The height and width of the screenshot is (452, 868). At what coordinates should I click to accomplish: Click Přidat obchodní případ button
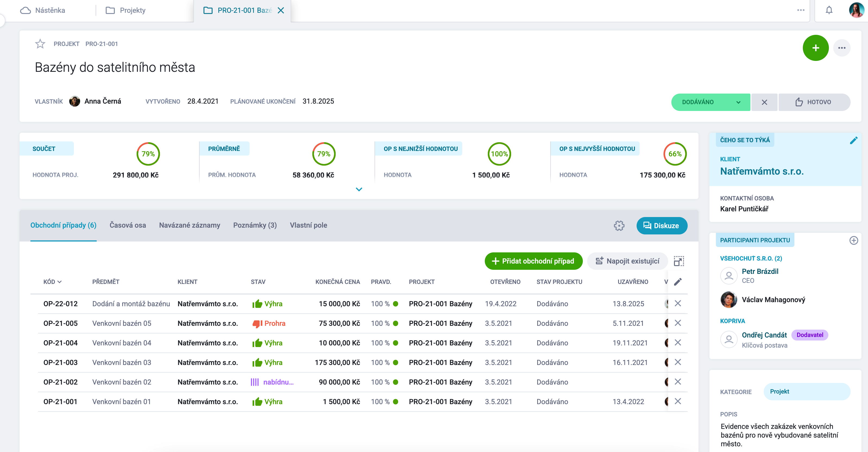(x=533, y=261)
